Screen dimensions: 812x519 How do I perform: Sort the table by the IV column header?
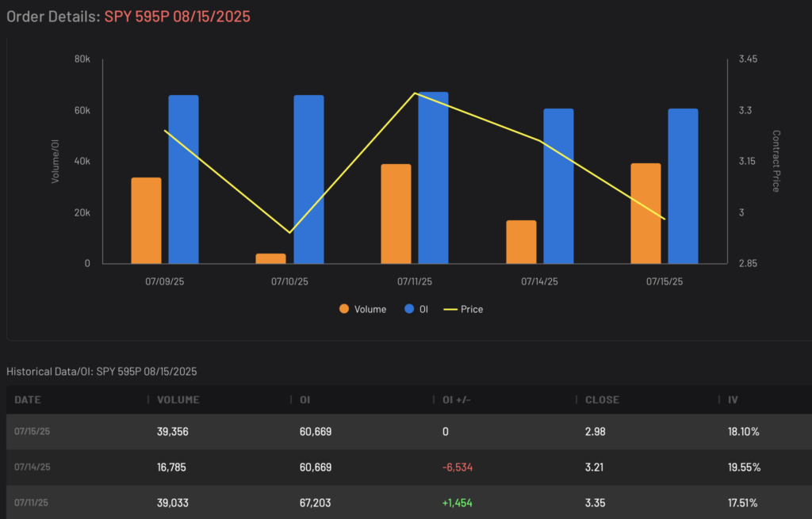pyautogui.click(x=733, y=399)
